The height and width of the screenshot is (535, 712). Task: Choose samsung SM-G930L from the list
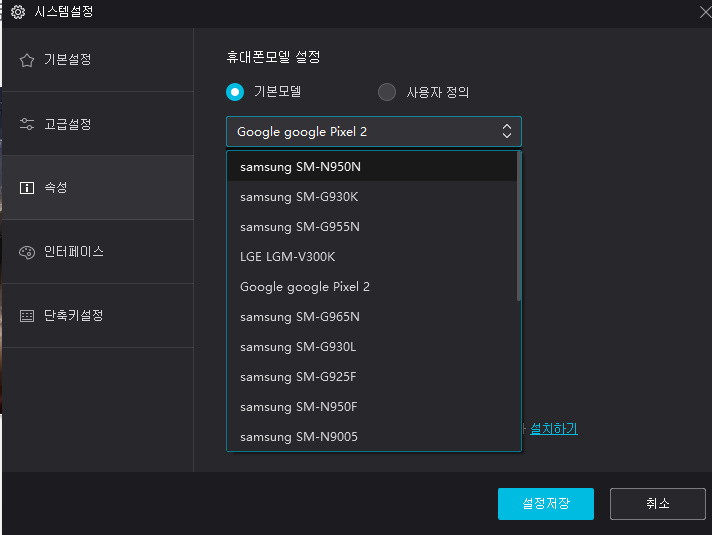[x=371, y=347]
